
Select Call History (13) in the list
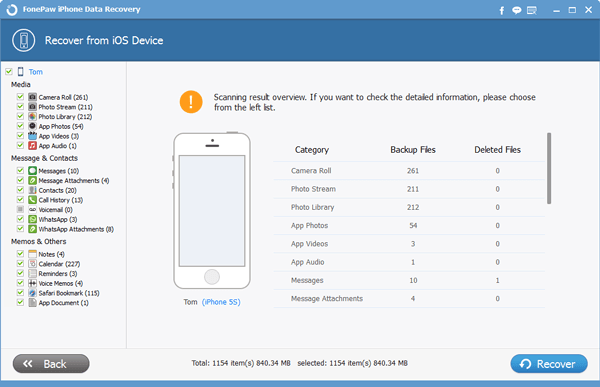(60, 200)
